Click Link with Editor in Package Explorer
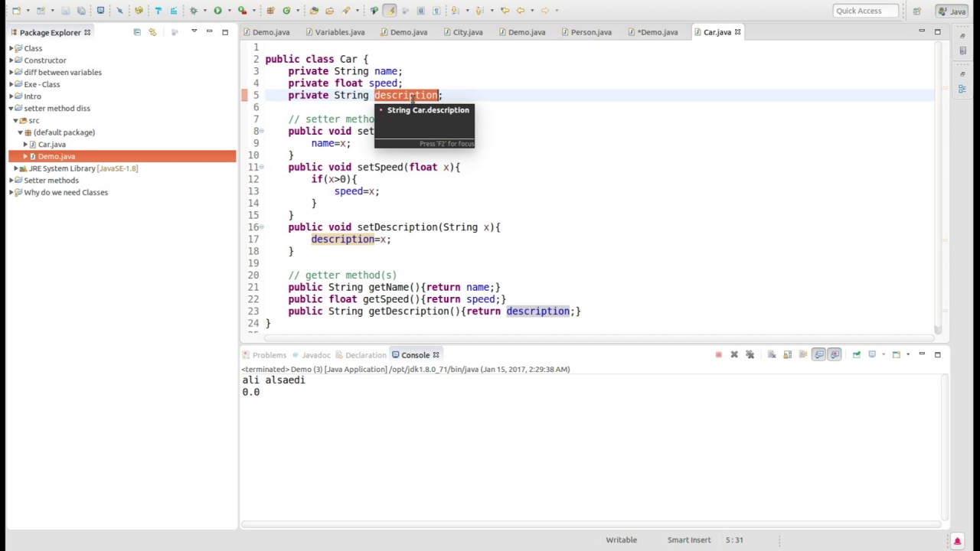This screenshot has width=980, height=551. click(152, 32)
